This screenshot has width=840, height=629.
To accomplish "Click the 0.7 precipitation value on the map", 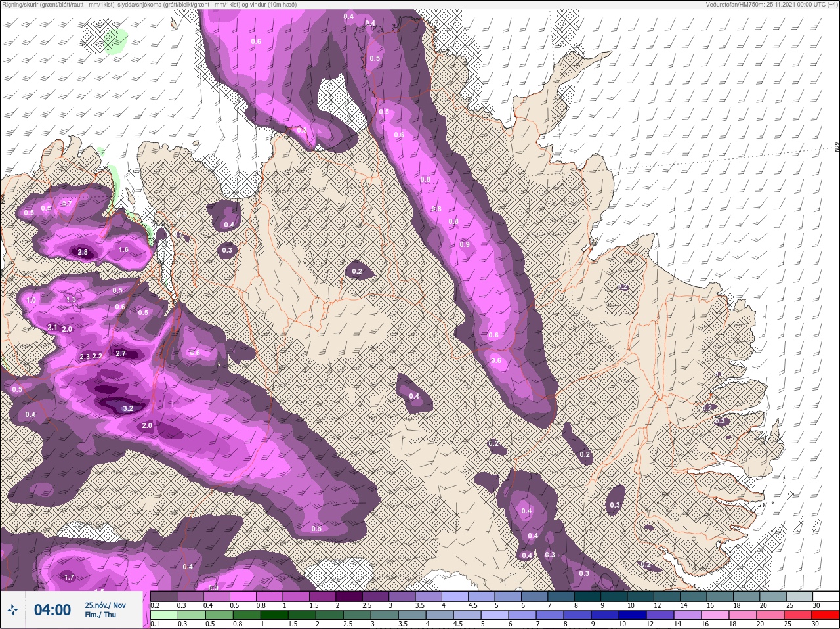I will pos(67,204).
